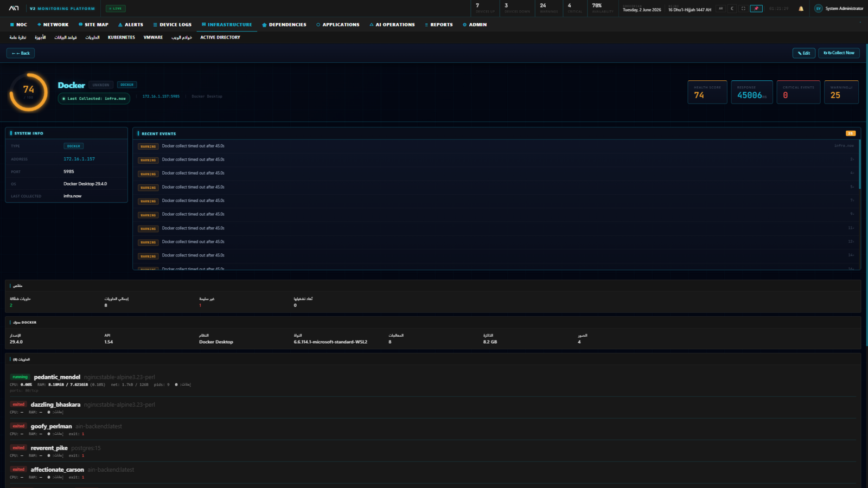Click the Applications circle icon
The image size is (868, 488).
318,24
